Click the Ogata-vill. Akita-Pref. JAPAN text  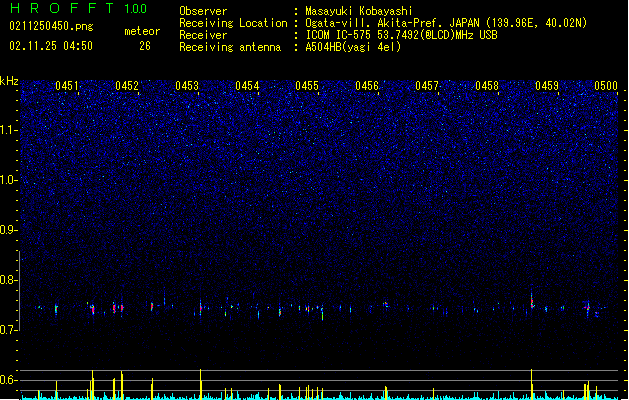click(x=392, y=23)
